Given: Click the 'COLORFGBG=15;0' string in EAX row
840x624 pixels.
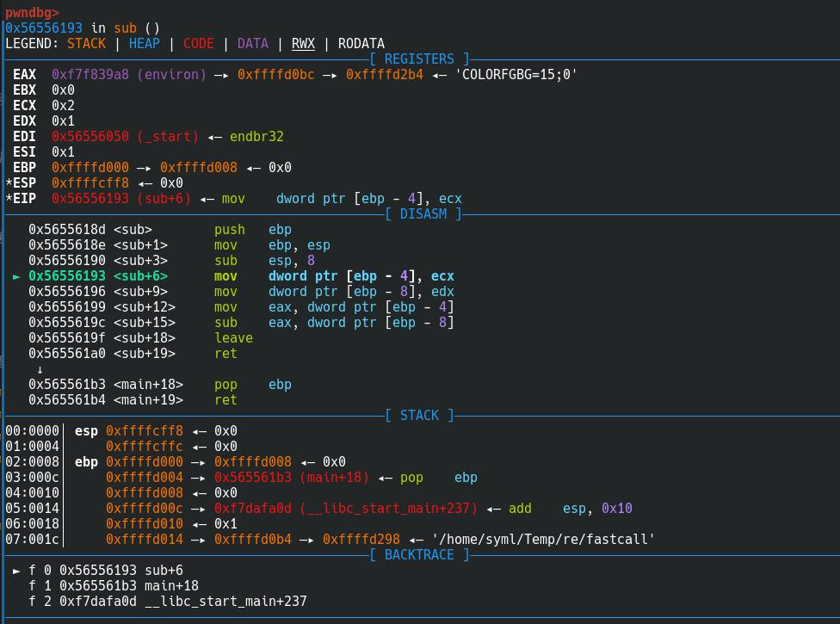Looking at the screenshot, I should (x=516, y=75).
